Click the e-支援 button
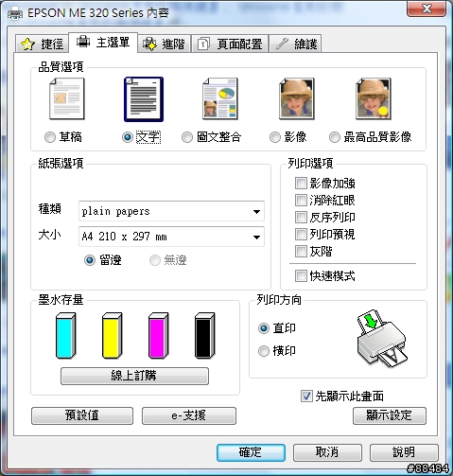 pyautogui.click(x=189, y=415)
